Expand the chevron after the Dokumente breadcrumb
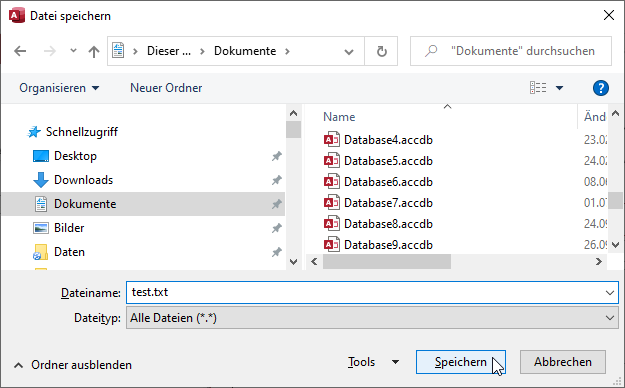 point(287,51)
